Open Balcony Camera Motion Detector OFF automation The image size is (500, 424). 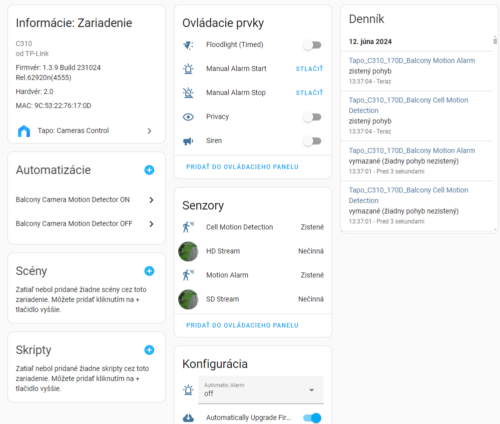85,224
